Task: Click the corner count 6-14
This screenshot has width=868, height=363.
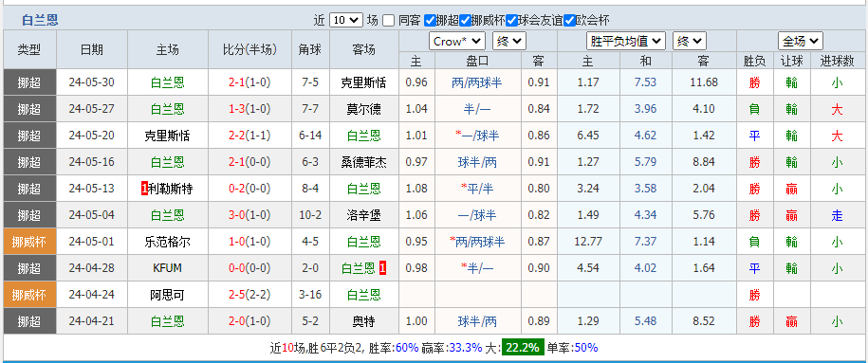Action: point(310,136)
